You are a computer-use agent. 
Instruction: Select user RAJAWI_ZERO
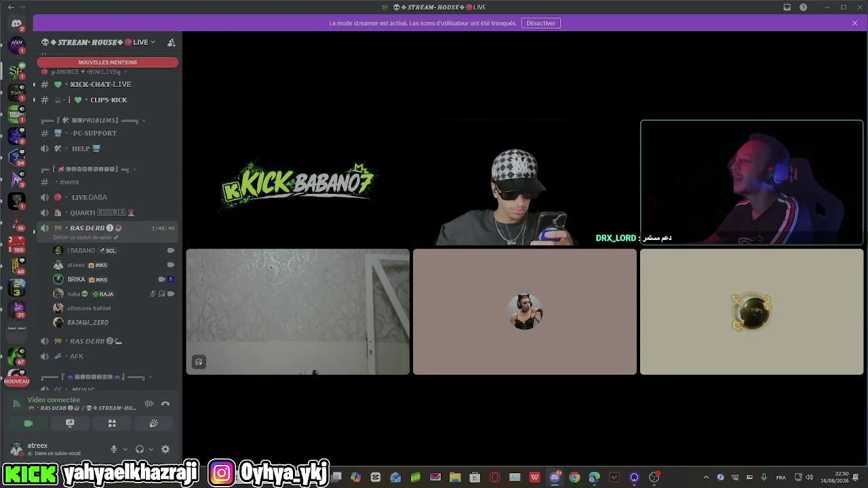tap(114, 323)
